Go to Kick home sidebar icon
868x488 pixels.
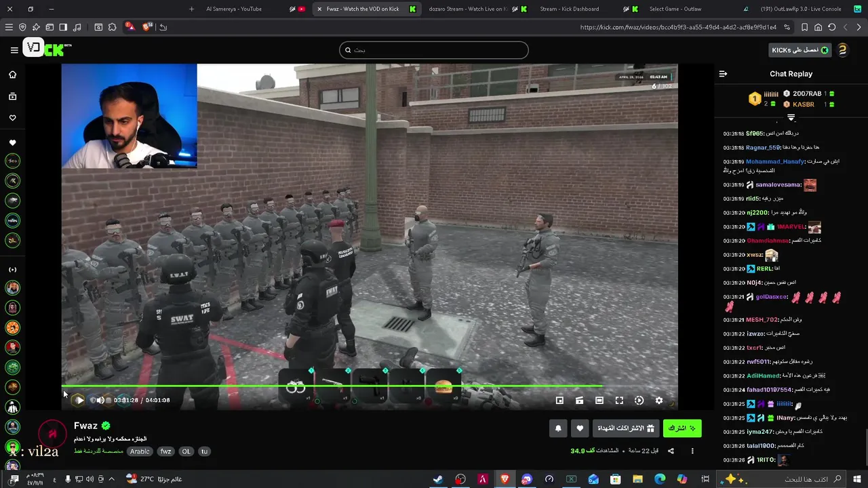click(x=12, y=75)
